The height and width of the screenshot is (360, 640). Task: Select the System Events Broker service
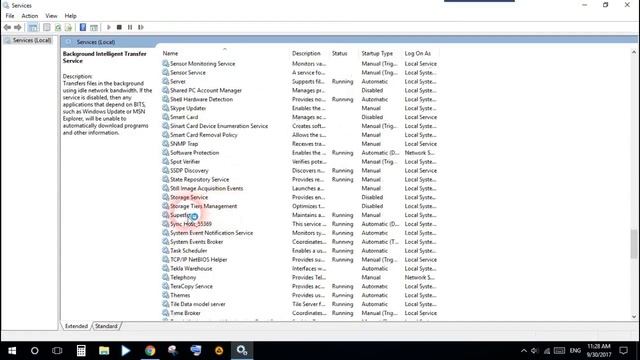pos(300,242)
